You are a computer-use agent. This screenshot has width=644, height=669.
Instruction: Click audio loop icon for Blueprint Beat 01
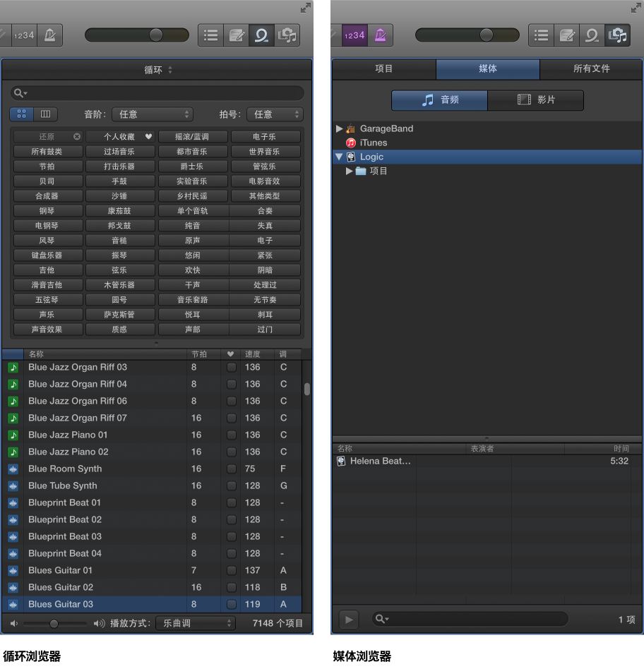(x=13, y=503)
